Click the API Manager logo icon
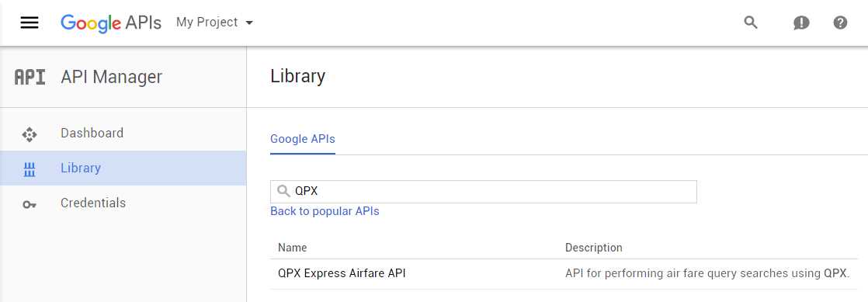 point(30,77)
